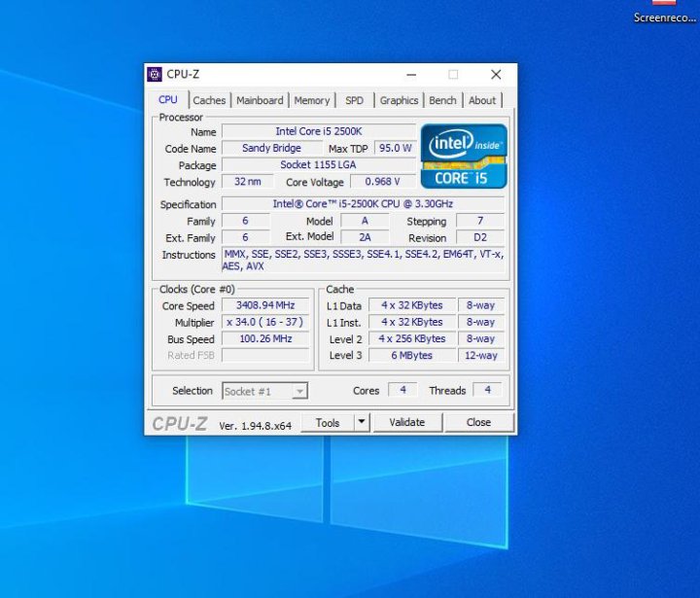This screenshot has height=598, width=700.
Task: Open the Mainboard tab
Action: tap(260, 100)
